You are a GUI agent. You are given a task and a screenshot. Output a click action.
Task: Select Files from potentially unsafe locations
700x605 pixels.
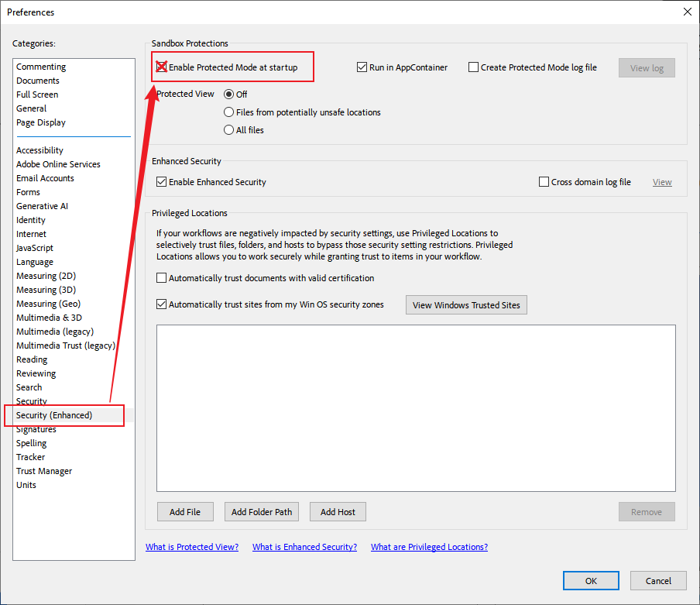click(229, 112)
